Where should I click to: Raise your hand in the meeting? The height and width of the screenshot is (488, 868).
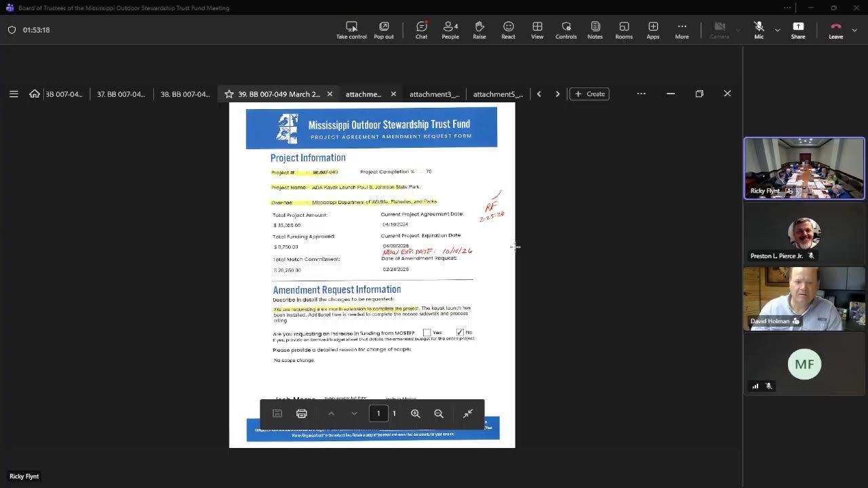tap(479, 30)
